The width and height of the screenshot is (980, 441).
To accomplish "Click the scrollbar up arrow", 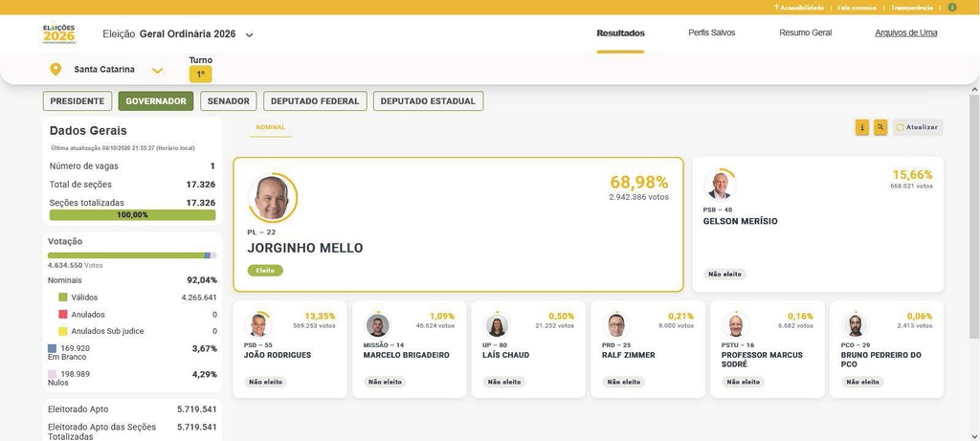I will pos(974,91).
